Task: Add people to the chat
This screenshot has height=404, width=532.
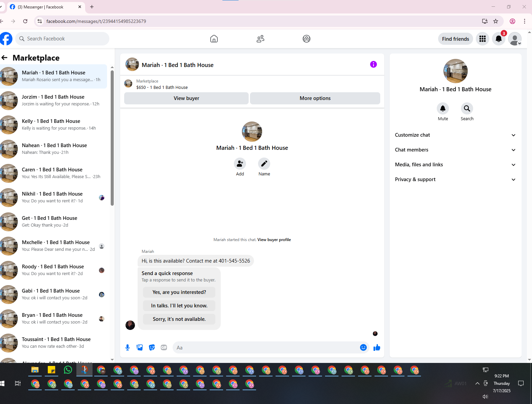Action: 240,164
